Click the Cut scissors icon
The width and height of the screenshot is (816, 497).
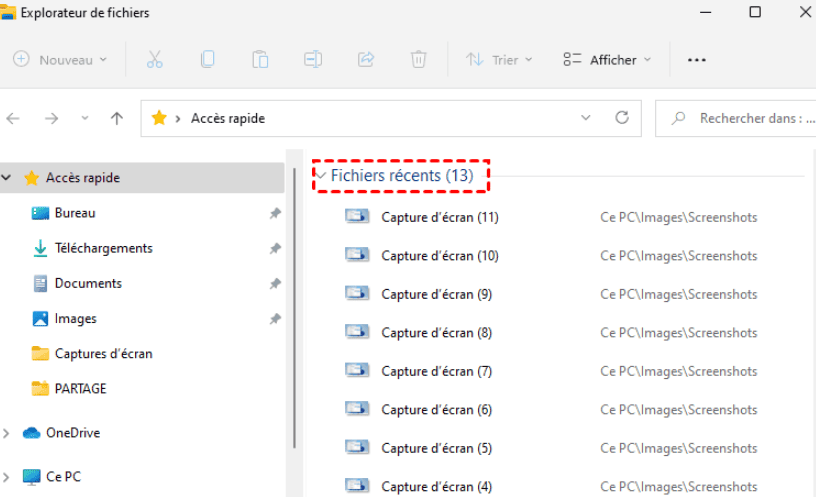pyautogui.click(x=154, y=60)
